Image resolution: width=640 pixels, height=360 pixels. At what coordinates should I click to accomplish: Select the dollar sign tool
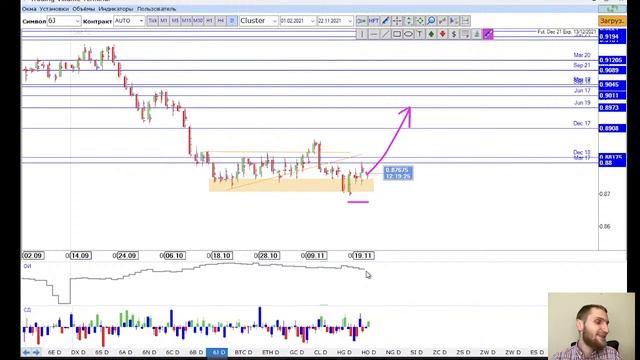tap(454, 34)
